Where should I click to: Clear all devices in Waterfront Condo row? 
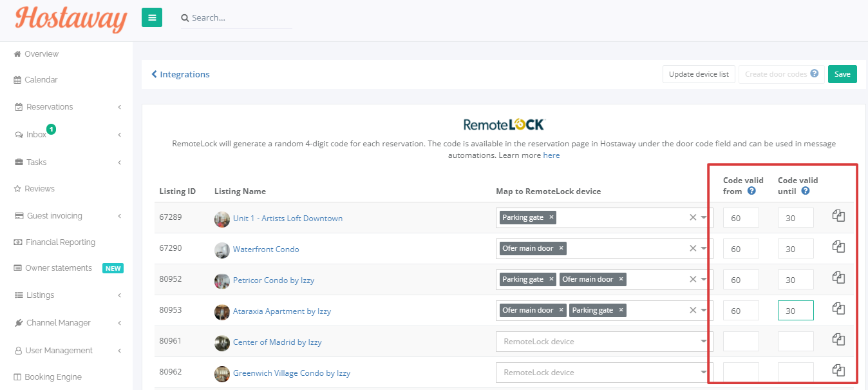pos(693,248)
